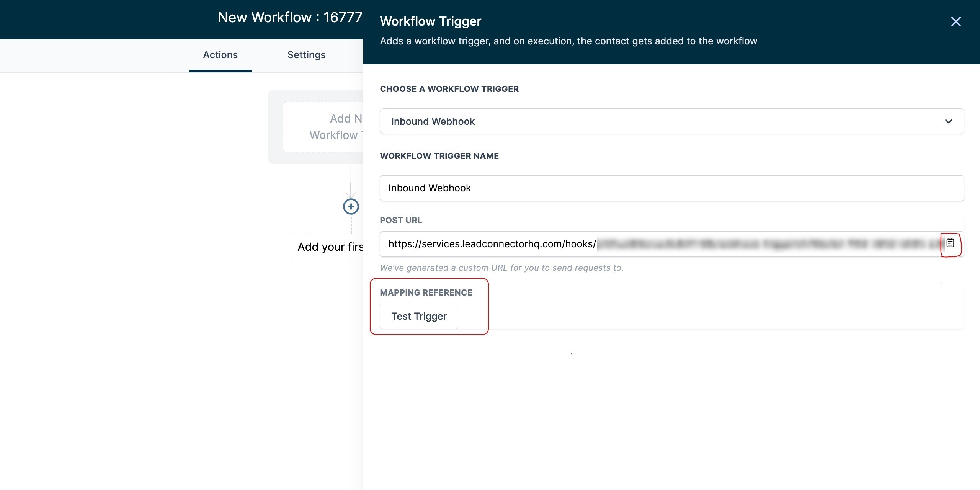
Task: Switch to the Actions tab
Action: [x=220, y=55]
